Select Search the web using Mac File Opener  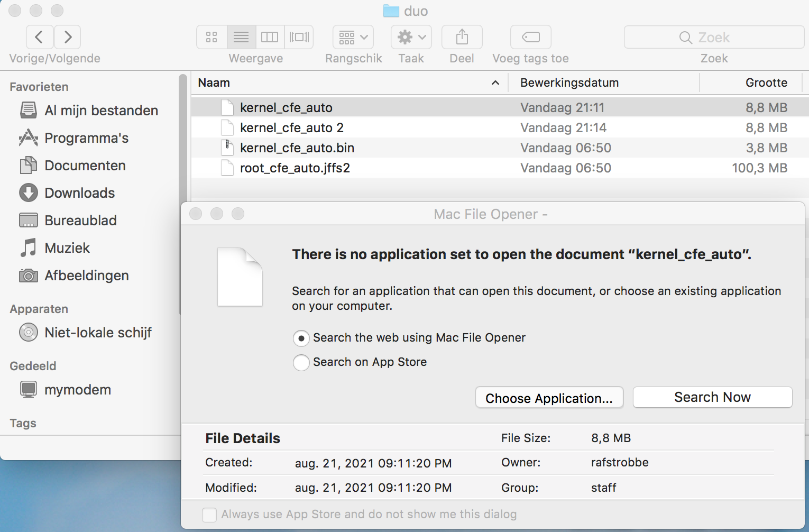(x=301, y=338)
